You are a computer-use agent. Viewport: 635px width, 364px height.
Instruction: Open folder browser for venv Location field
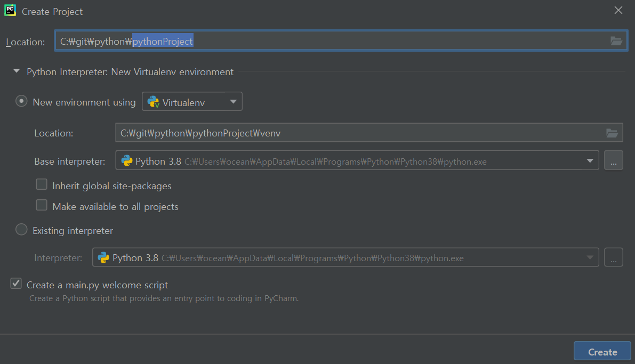click(x=612, y=133)
